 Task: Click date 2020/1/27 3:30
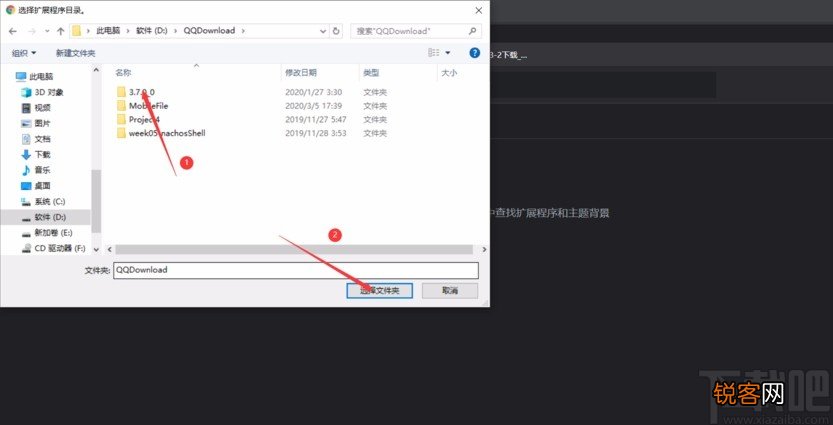(313, 92)
